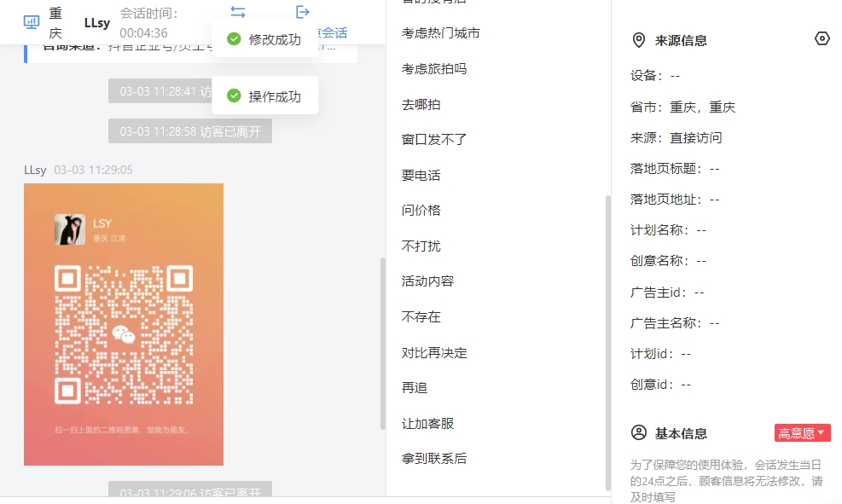The width and height of the screenshot is (842, 504).
Task: Click the 落地页标题 field row
Action: (x=675, y=169)
